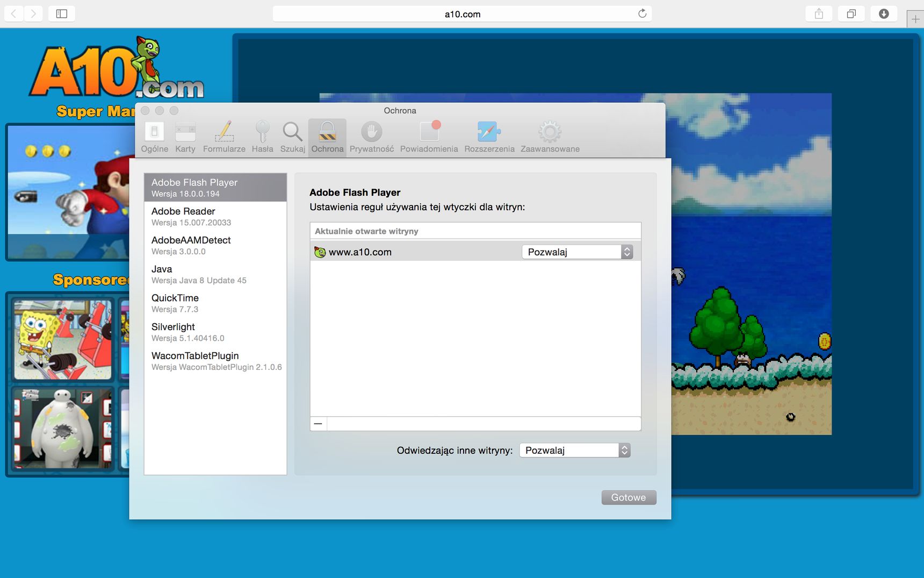Toggle the Safari sidebar button
The height and width of the screenshot is (578, 924).
click(62, 13)
